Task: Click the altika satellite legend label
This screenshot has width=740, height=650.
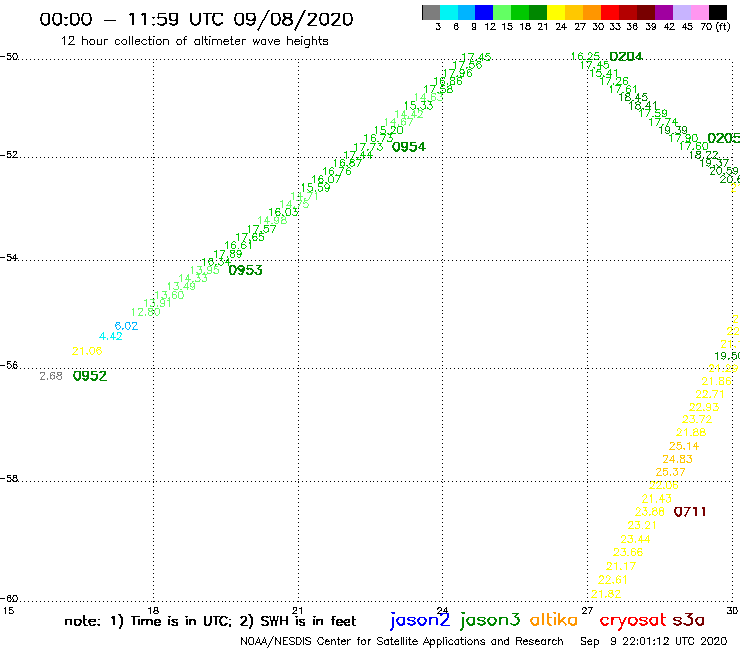Action: point(553,619)
